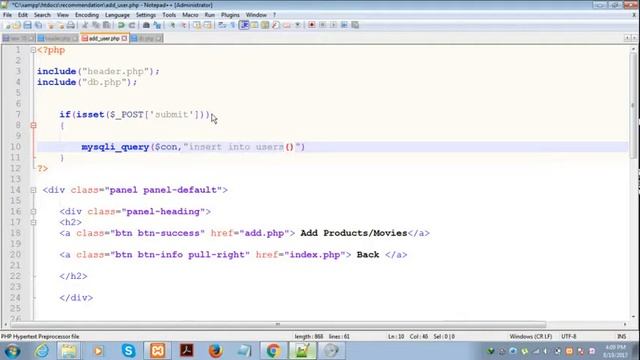
Task: Open the Settings menu
Action: point(146,15)
